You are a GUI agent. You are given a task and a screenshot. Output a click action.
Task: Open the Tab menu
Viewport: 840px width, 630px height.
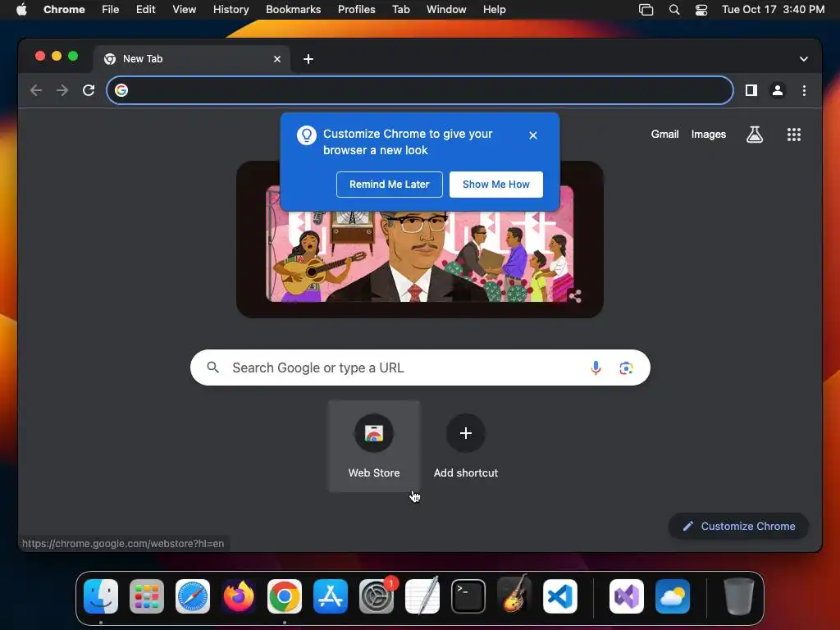[400, 9]
